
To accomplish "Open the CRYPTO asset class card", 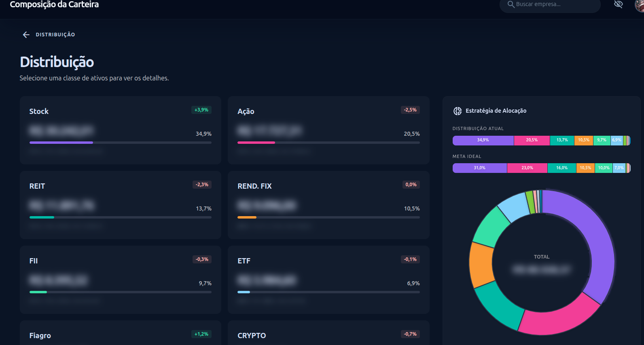I will [x=328, y=333].
